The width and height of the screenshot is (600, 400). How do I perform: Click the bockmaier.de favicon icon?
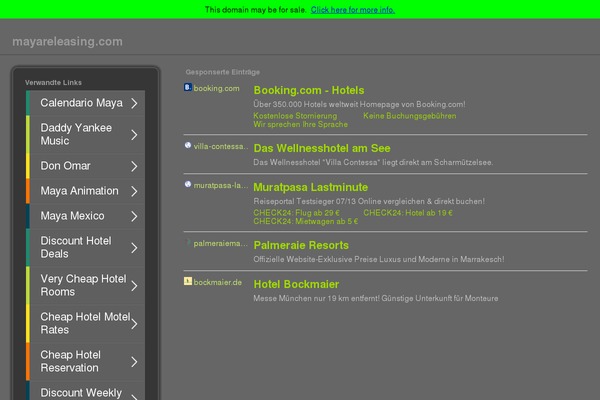188,281
